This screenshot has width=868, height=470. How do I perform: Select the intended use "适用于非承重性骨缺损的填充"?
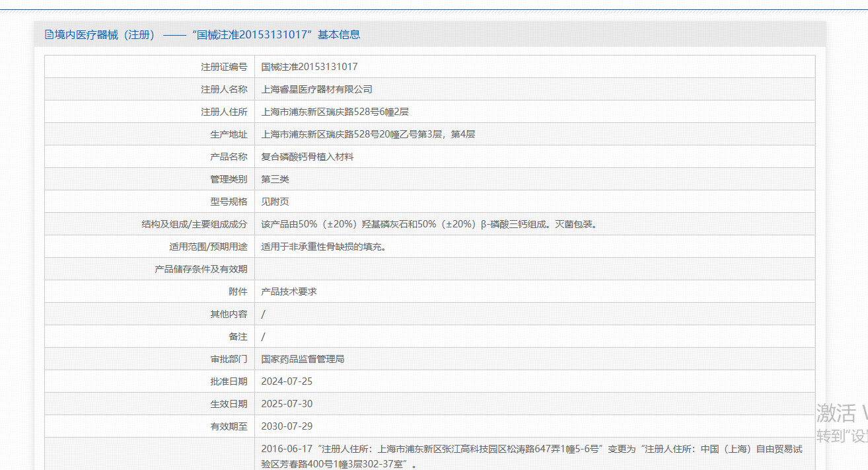[327, 246]
